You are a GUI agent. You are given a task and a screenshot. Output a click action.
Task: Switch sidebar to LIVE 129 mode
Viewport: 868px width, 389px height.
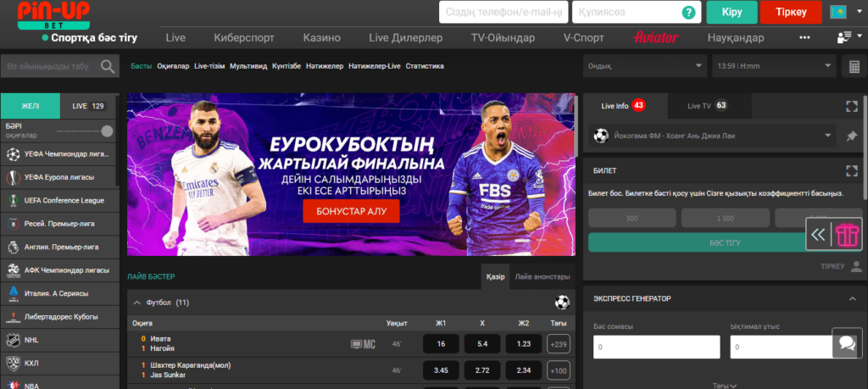[x=89, y=106]
